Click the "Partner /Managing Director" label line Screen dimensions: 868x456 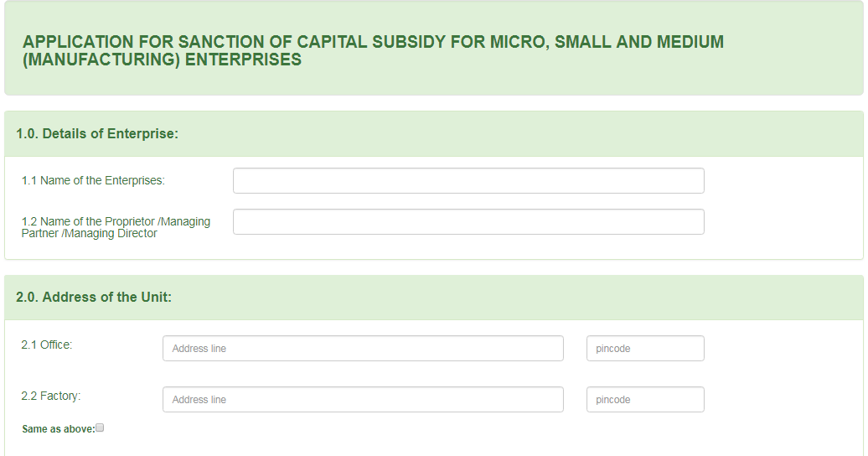point(89,234)
